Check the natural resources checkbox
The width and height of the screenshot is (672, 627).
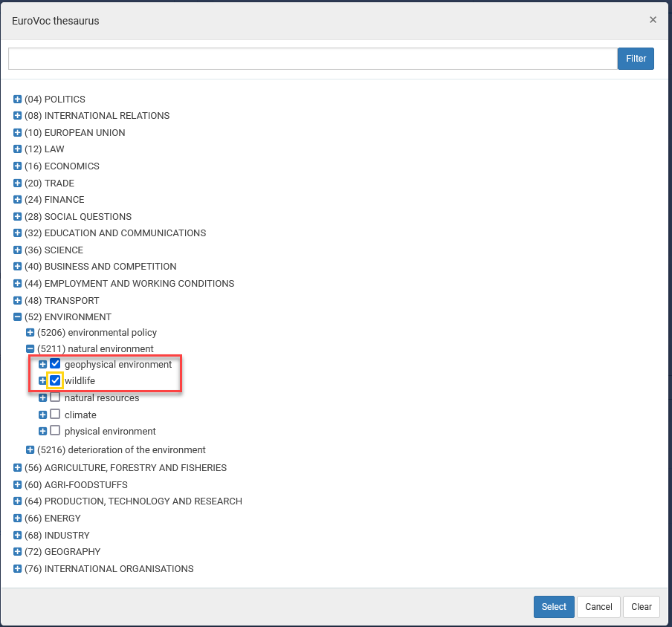pyautogui.click(x=55, y=397)
